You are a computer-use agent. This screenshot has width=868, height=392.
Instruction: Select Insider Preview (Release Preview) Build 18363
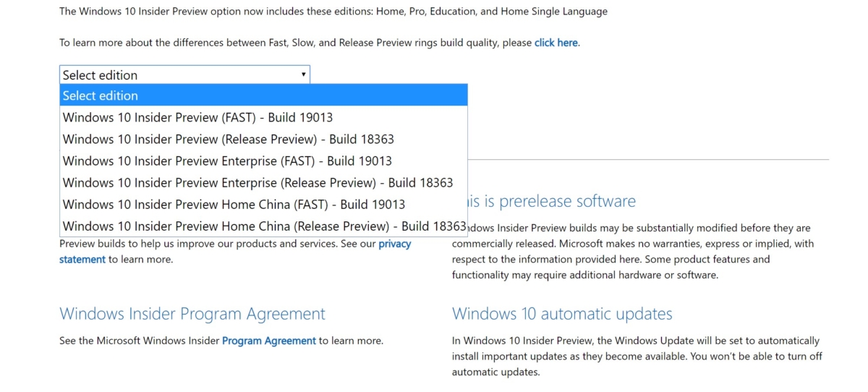(x=263, y=139)
